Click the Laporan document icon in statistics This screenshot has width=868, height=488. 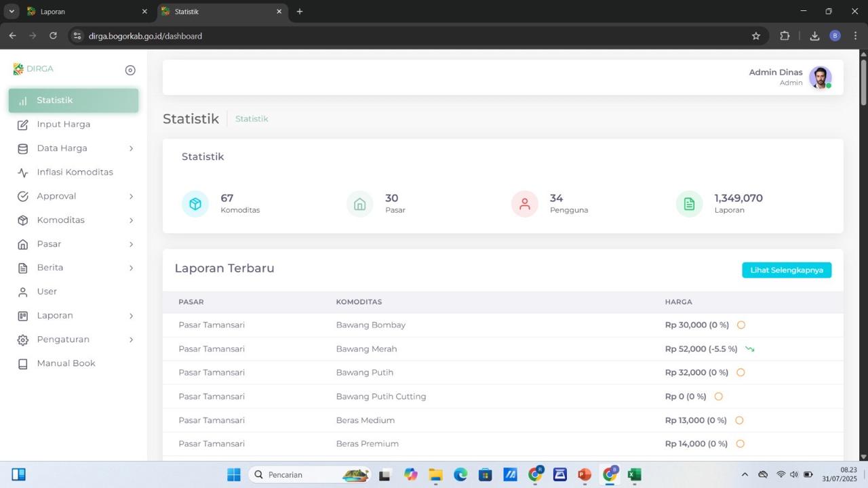tap(689, 204)
